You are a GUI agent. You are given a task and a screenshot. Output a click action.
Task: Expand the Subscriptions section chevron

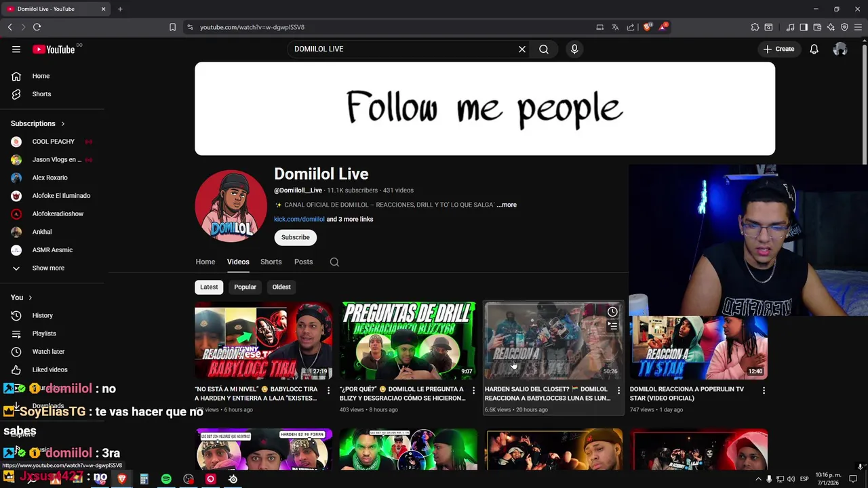[x=62, y=124]
